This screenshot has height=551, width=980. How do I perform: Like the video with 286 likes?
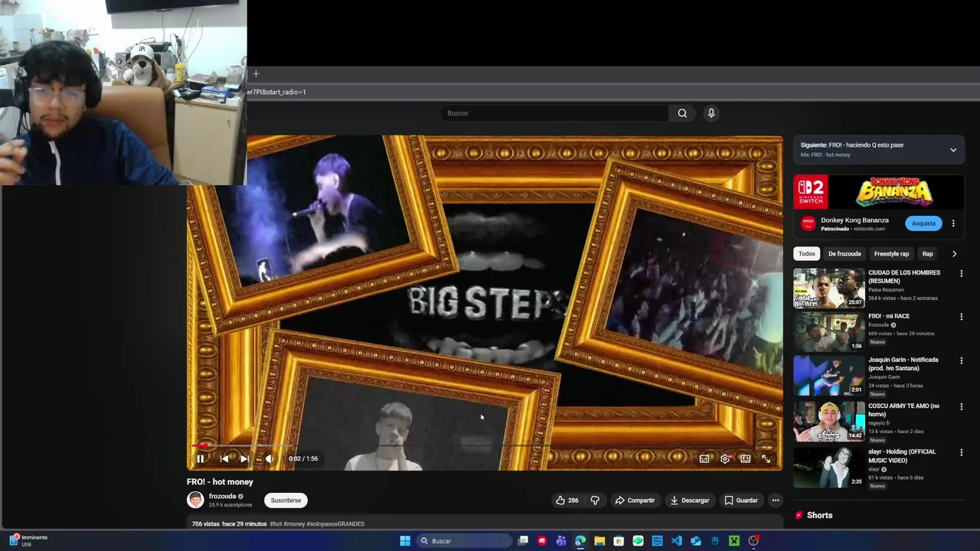pyautogui.click(x=567, y=500)
